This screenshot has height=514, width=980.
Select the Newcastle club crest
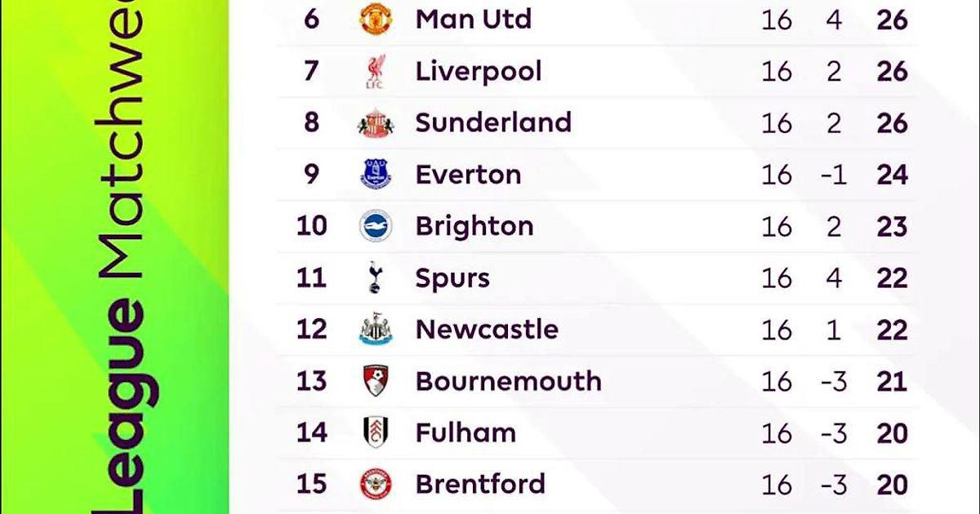[x=376, y=330]
